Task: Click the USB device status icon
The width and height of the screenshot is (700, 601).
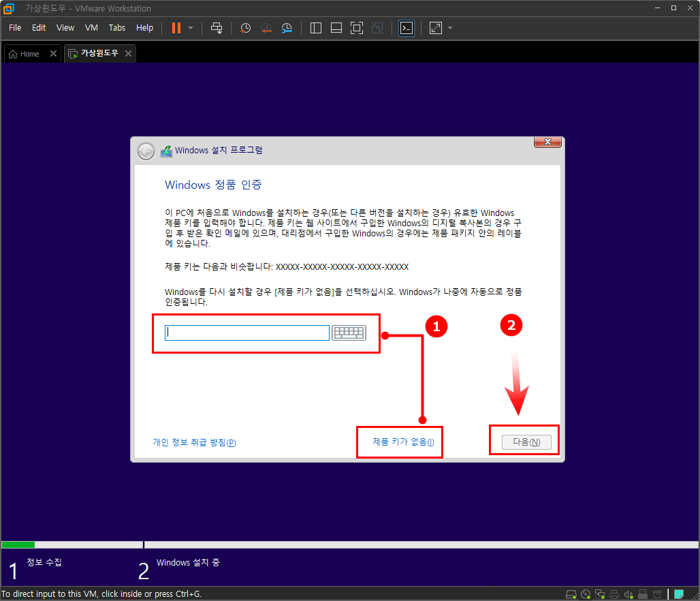Action: coord(643,594)
